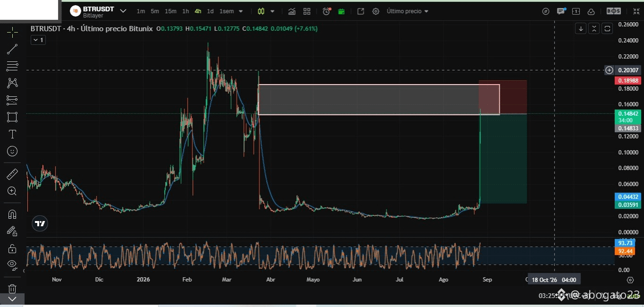Screen dimensions: 644x307
Task: Click the collapse pane chevrons button
Action: (x=594, y=28)
